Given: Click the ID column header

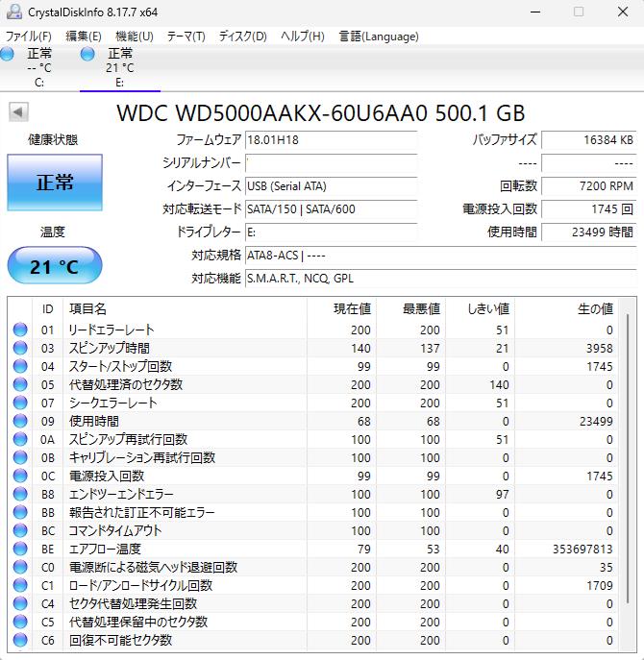Looking at the screenshot, I should [48, 309].
